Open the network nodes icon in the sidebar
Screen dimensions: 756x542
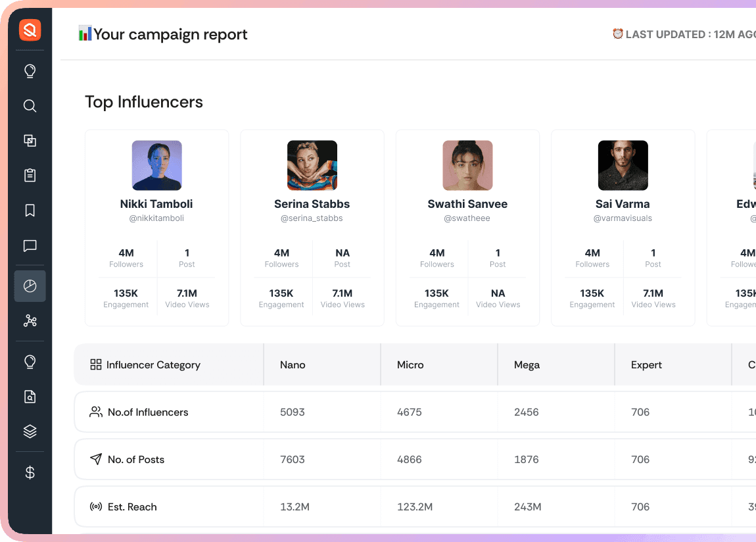coord(30,321)
